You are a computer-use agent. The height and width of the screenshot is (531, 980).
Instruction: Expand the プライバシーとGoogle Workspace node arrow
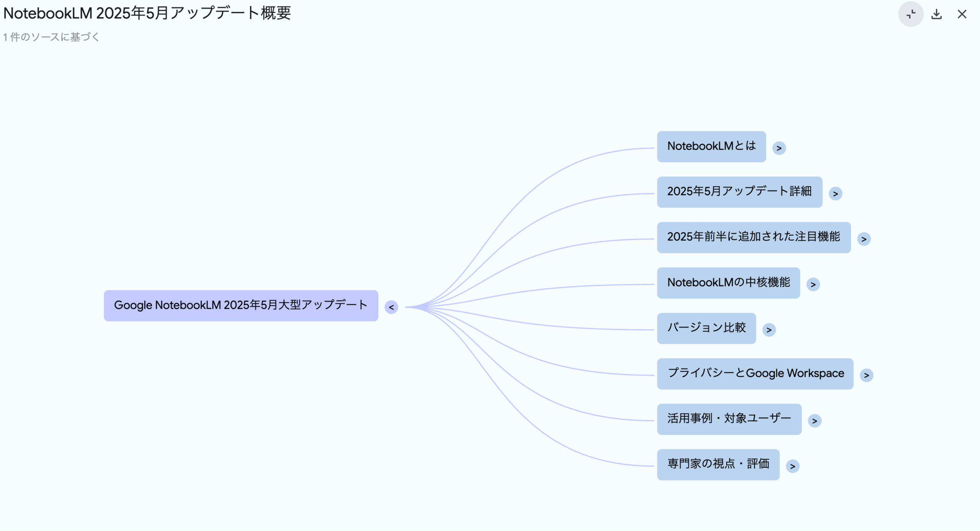click(x=866, y=375)
